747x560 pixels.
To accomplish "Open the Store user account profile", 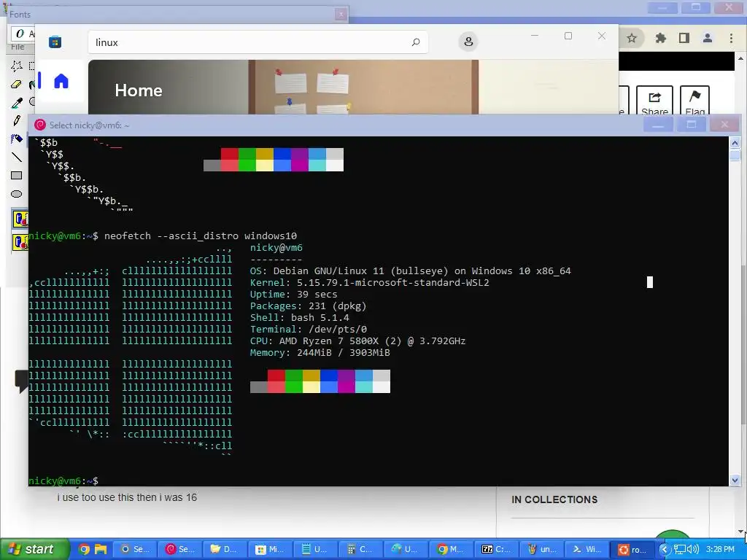I will pos(468,42).
